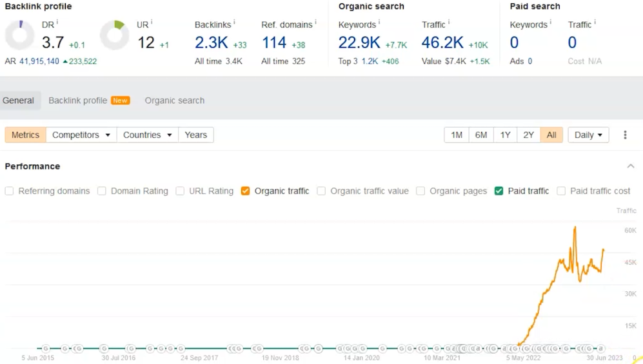Open the three-dot chart options menu
Screen dimensions: 643x364
[625, 135]
